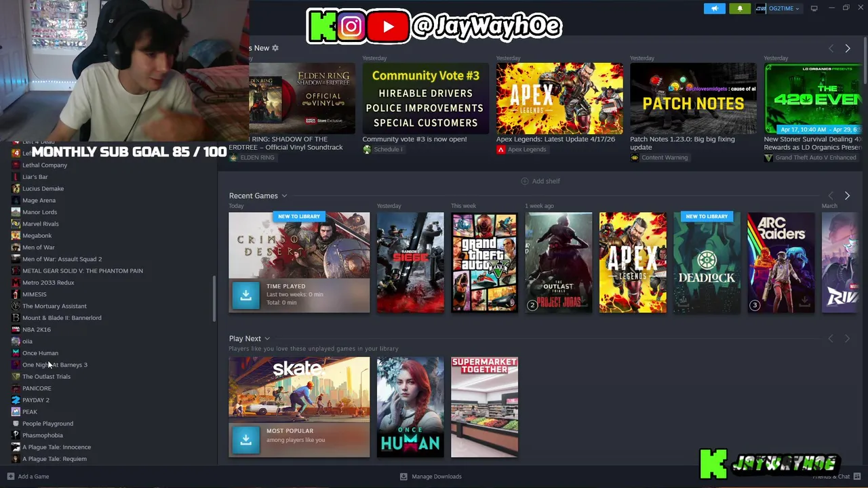The height and width of the screenshot is (488, 868).
Task: Select the ARC Raiders game cover
Action: click(x=781, y=262)
